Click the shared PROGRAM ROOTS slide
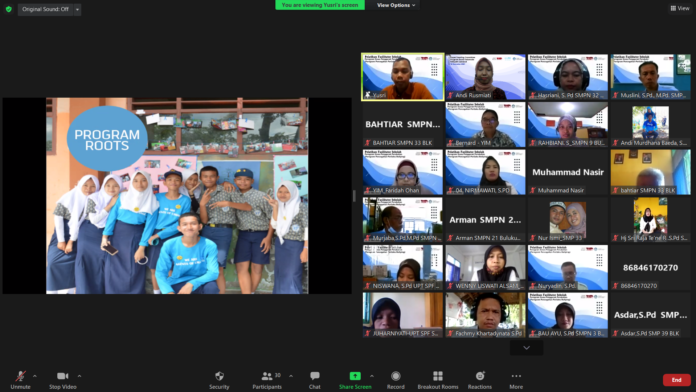The height and width of the screenshot is (392, 696). [177, 196]
